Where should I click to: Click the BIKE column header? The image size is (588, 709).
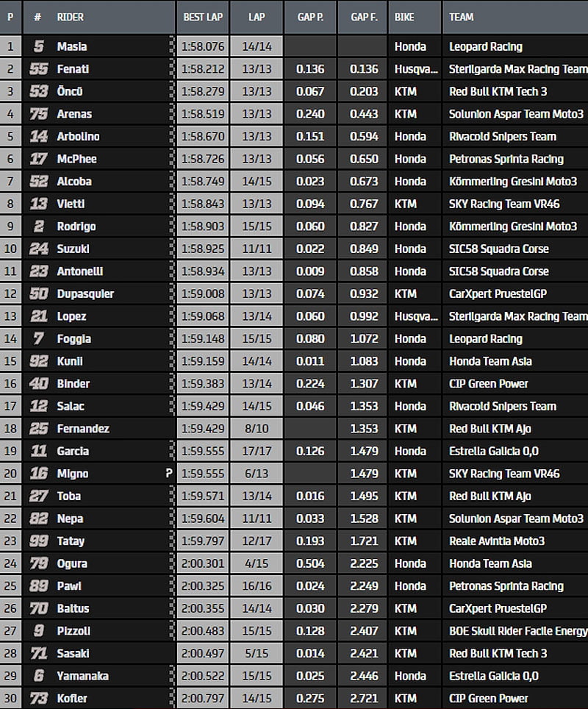tap(404, 17)
